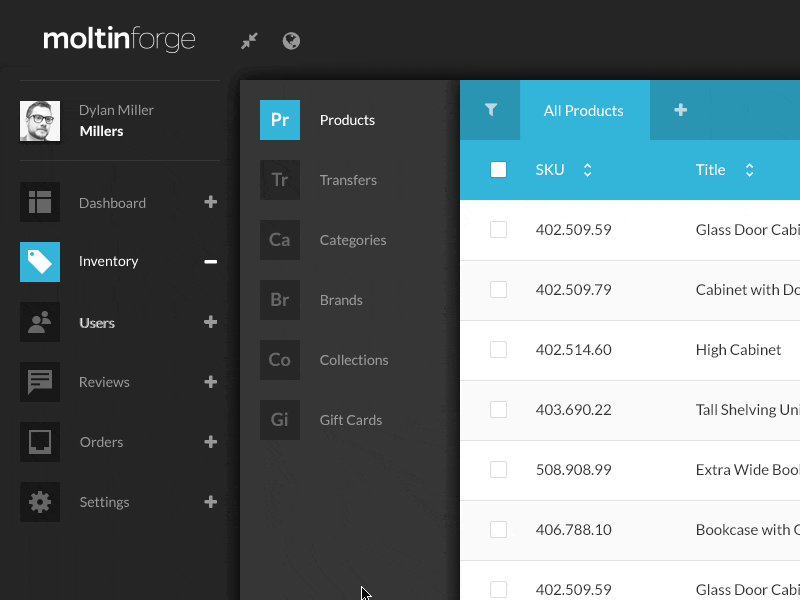
Task: Click the Users label in sidebar
Action: [x=97, y=323]
